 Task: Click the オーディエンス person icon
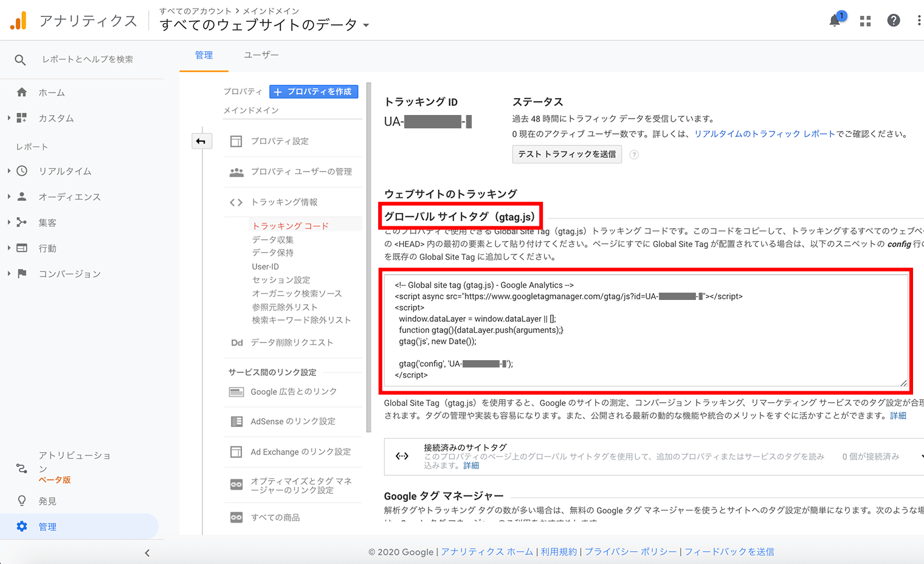coord(22,197)
